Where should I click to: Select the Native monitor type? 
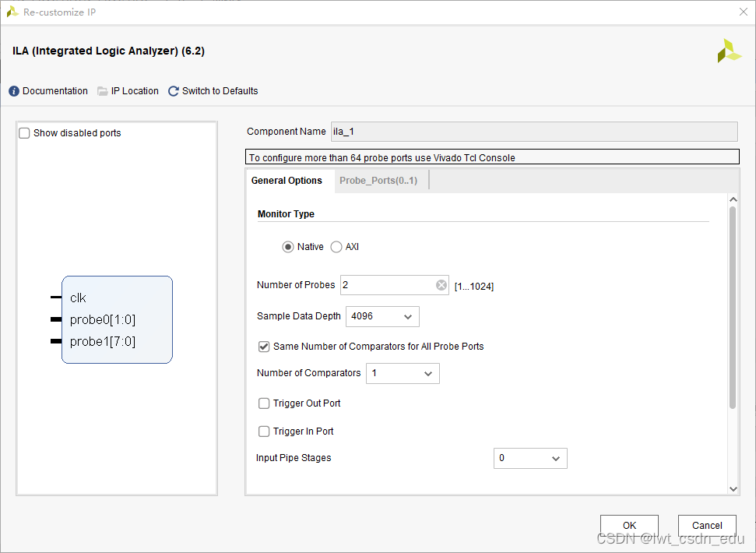coord(288,247)
